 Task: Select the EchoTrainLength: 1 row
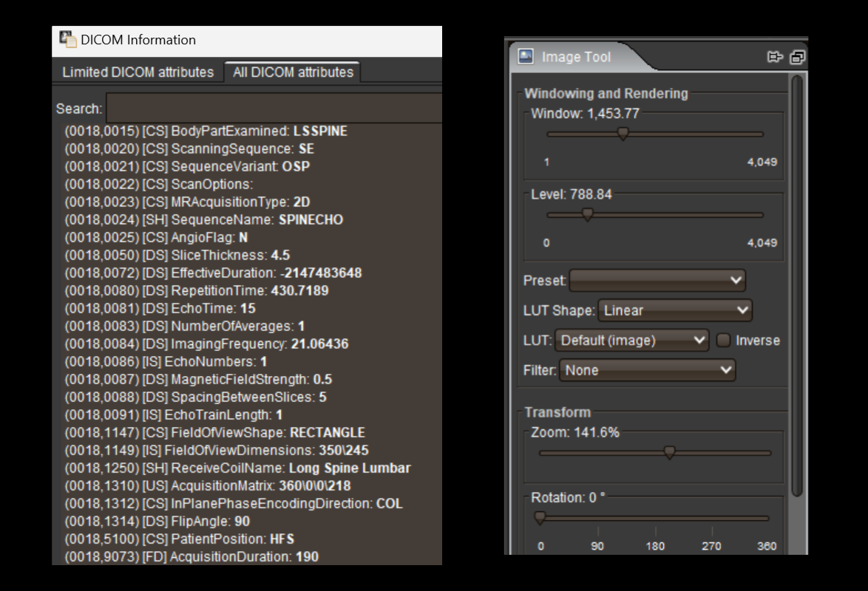tap(173, 414)
